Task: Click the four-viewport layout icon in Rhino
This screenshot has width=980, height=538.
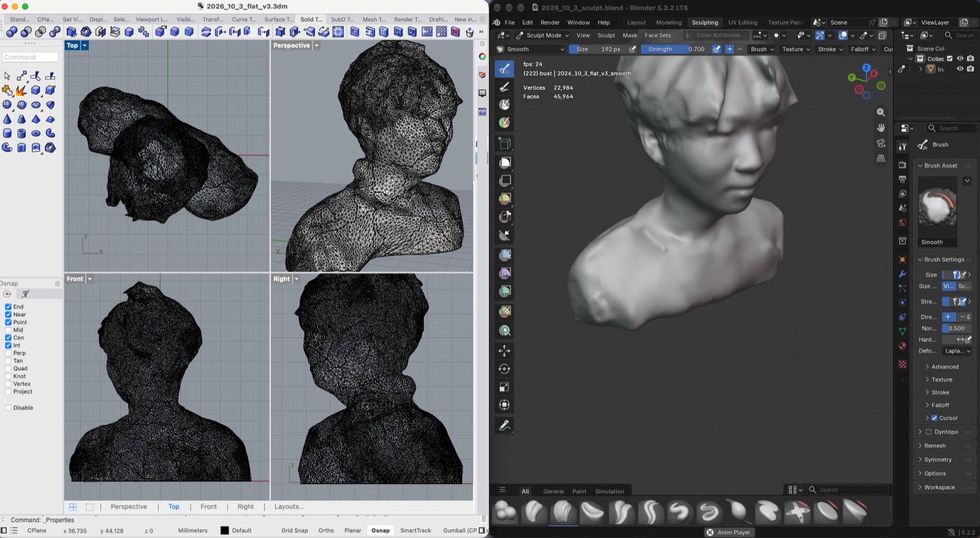Action: click(x=73, y=507)
